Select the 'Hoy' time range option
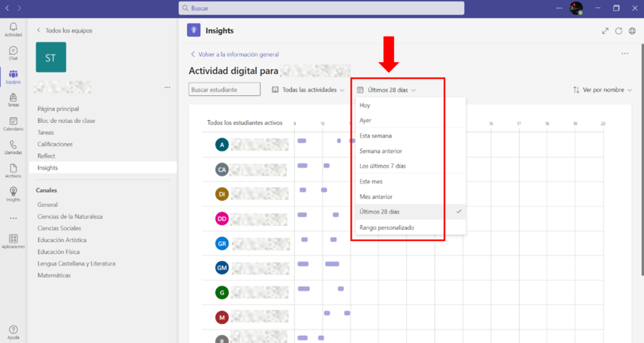The width and height of the screenshot is (644, 343). pyautogui.click(x=365, y=106)
